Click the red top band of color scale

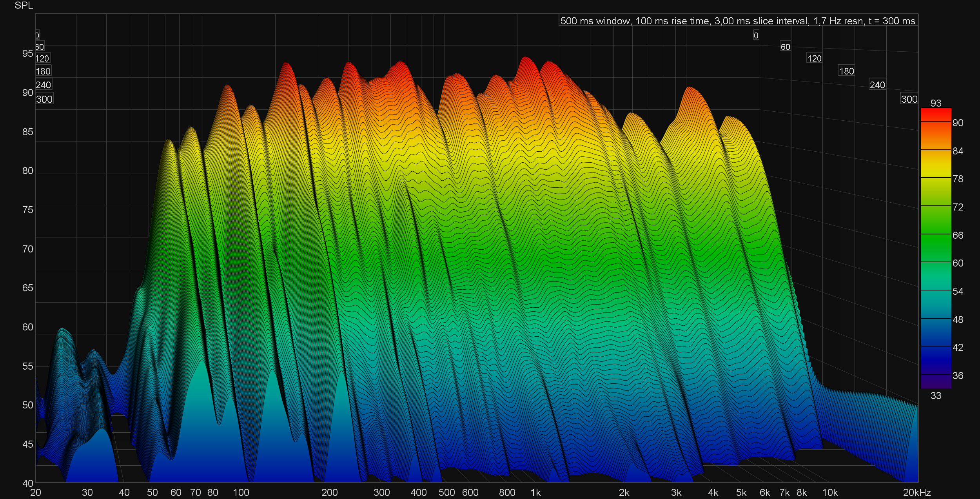pos(936,114)
